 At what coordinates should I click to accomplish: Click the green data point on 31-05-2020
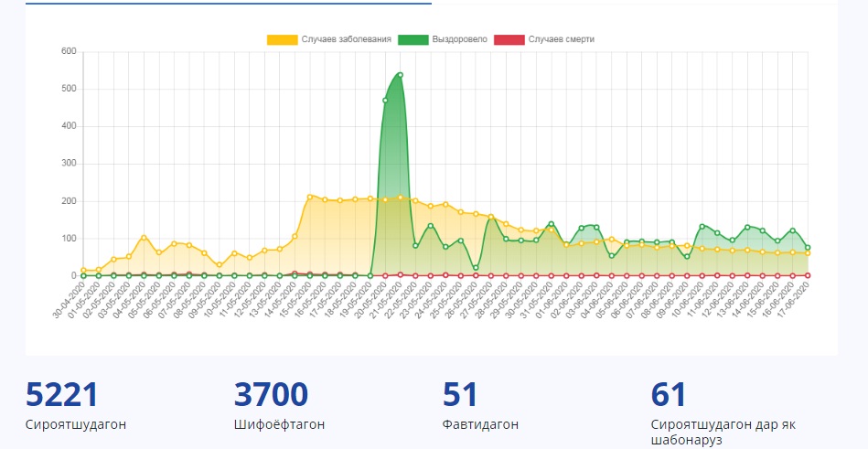pyautogui.click(x=551, y=223)
